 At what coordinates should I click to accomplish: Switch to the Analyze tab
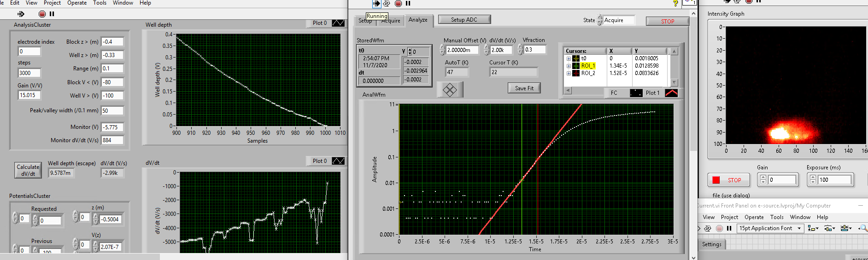[x=418, y=20]
